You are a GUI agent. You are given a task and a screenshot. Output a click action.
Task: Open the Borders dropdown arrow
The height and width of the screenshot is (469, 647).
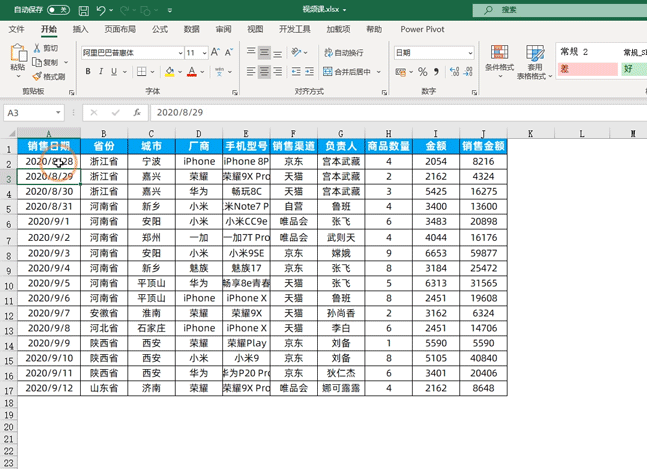point(152,72)
